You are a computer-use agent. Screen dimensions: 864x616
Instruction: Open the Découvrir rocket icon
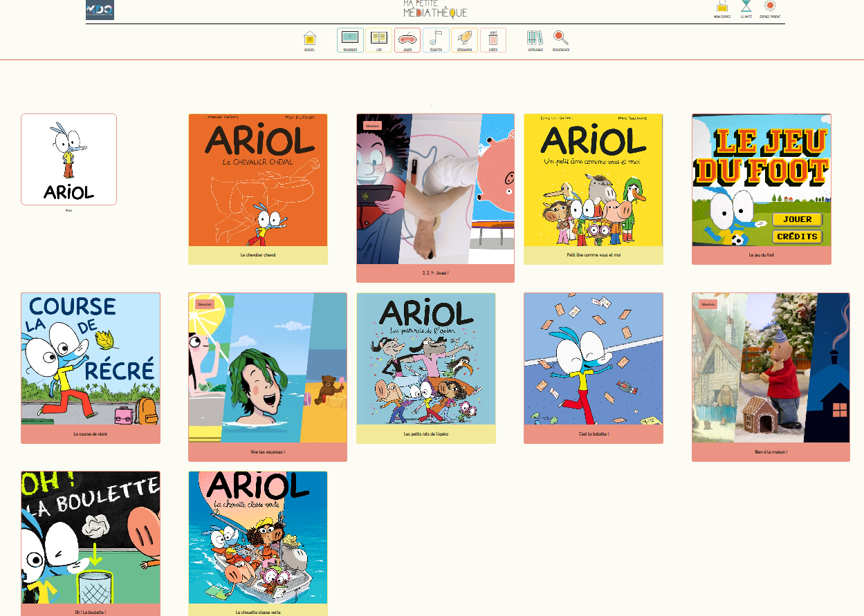[x=464, y=39]
